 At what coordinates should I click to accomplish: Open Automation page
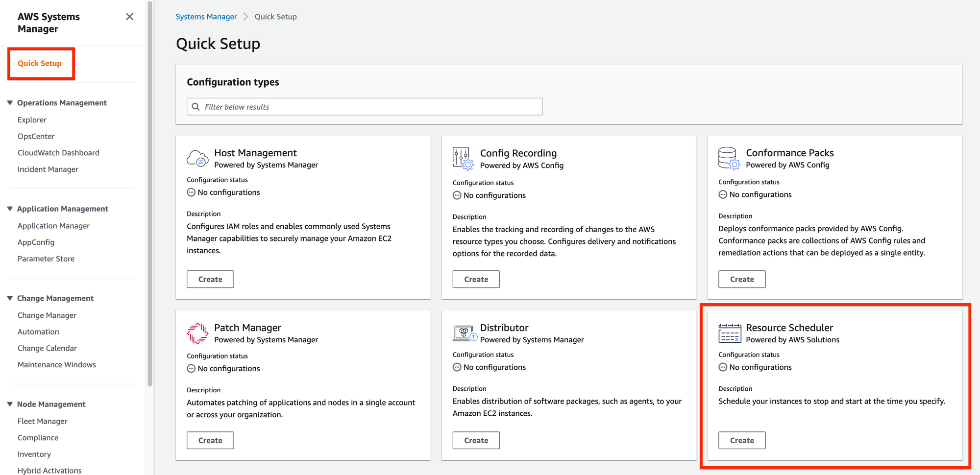(38, 332)
